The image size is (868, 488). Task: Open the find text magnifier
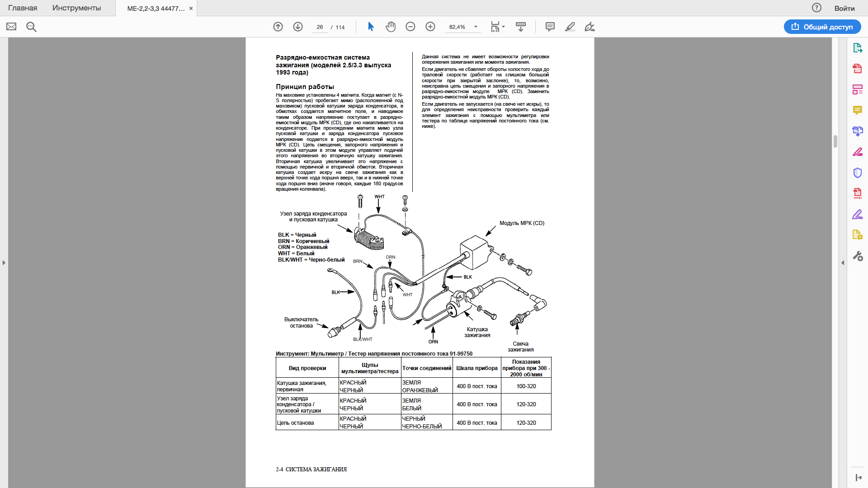(31, 27)
